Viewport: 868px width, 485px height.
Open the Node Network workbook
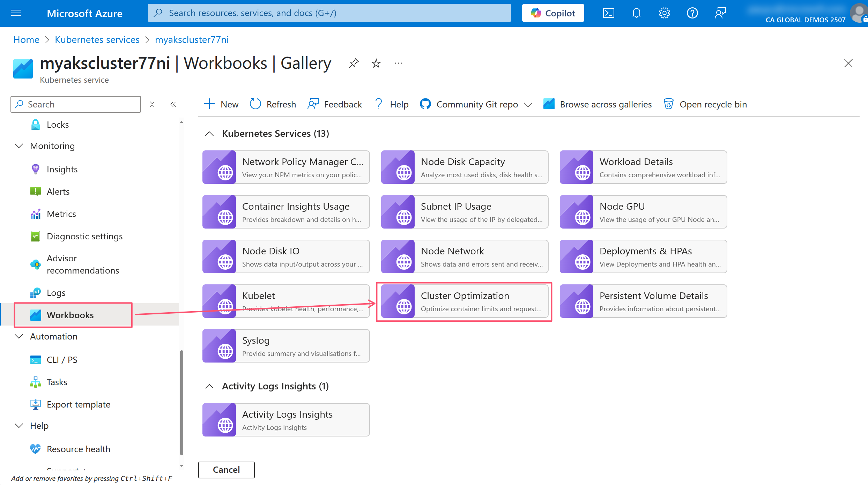pyautogui.click(x=465, y=256)
